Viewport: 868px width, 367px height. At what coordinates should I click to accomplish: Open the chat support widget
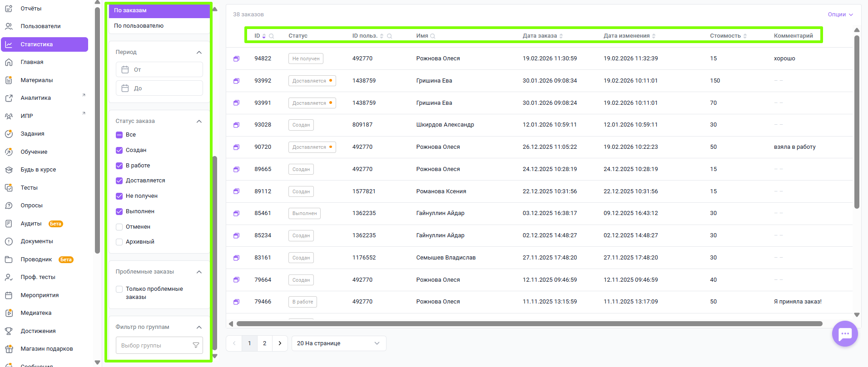click(845, 334)
